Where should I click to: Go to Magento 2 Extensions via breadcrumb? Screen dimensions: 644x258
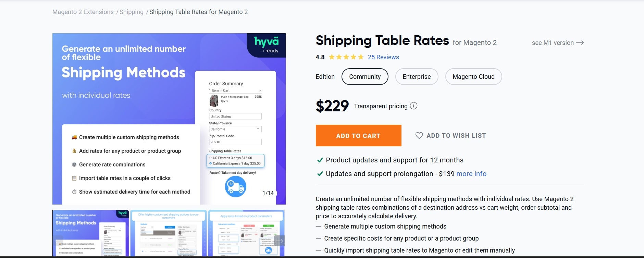tap(83, 12)
